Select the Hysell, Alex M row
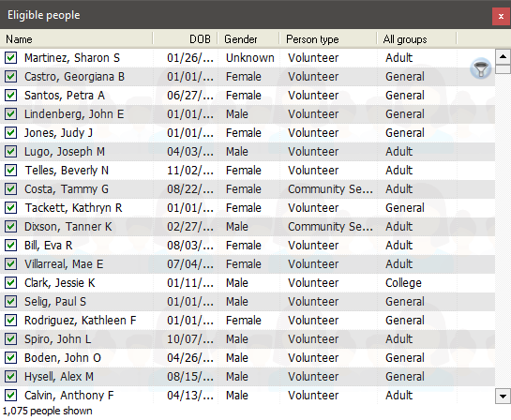 [248, 377]
